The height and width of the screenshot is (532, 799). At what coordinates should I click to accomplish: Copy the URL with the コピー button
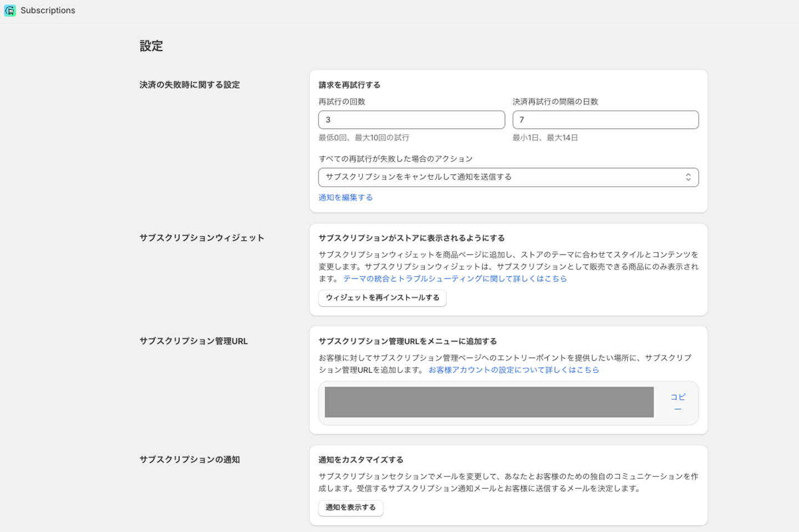coord(677,403)
